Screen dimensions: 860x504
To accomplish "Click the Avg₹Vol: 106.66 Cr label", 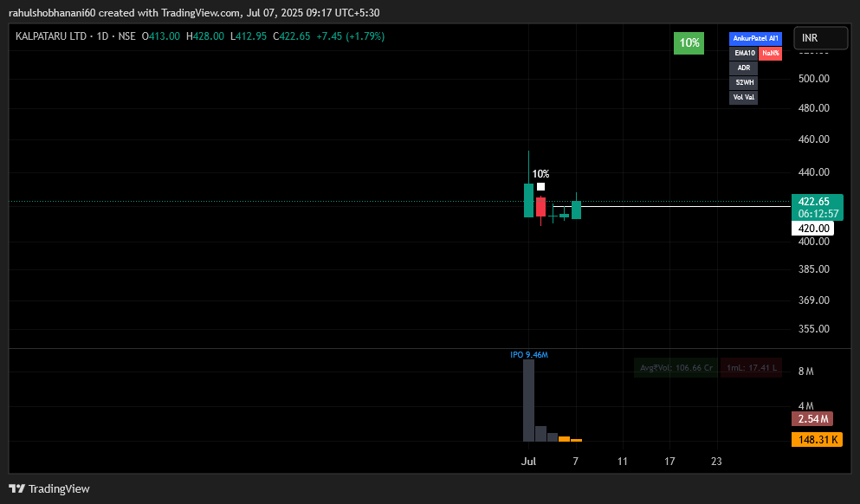I will pyautogui.click(x=676, y=368).
